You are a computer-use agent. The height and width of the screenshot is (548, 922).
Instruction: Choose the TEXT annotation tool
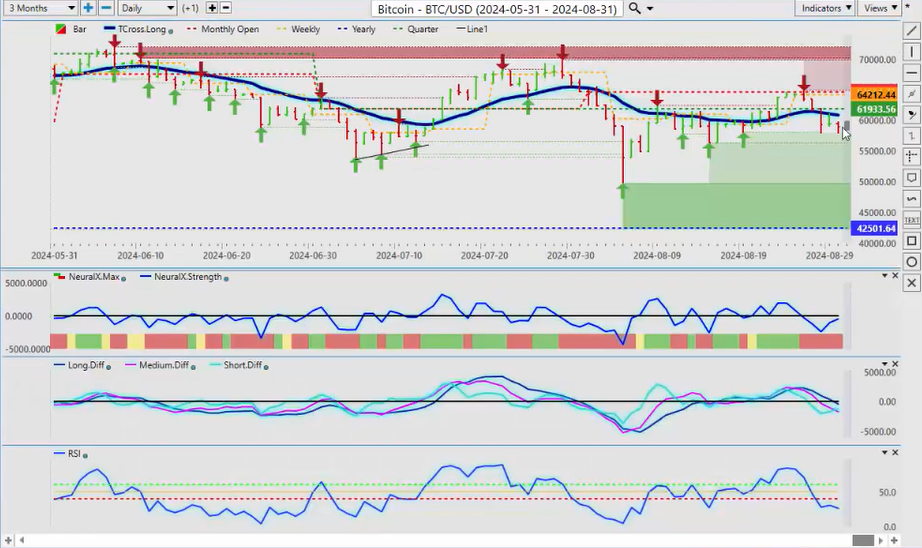(x=912, y=220)
